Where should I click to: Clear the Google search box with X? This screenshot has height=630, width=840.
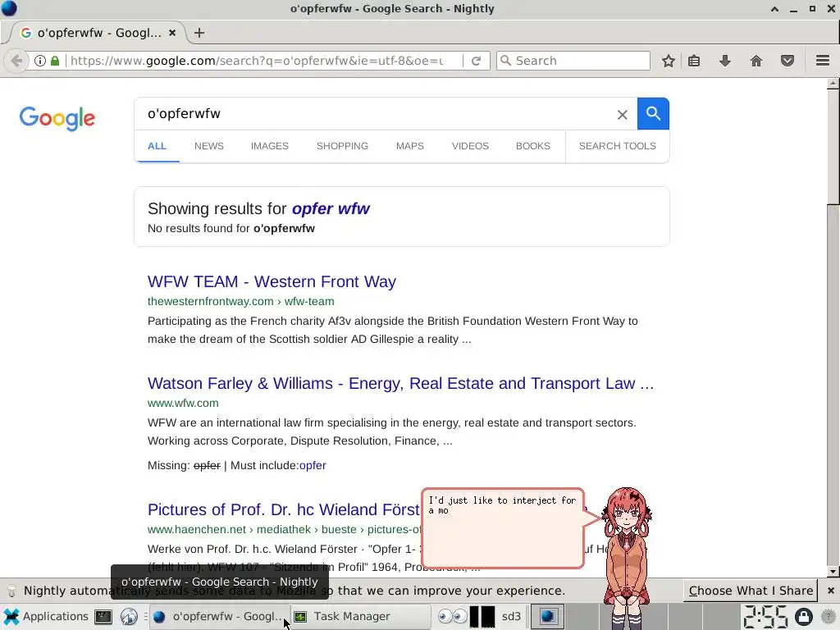[622, 115]
